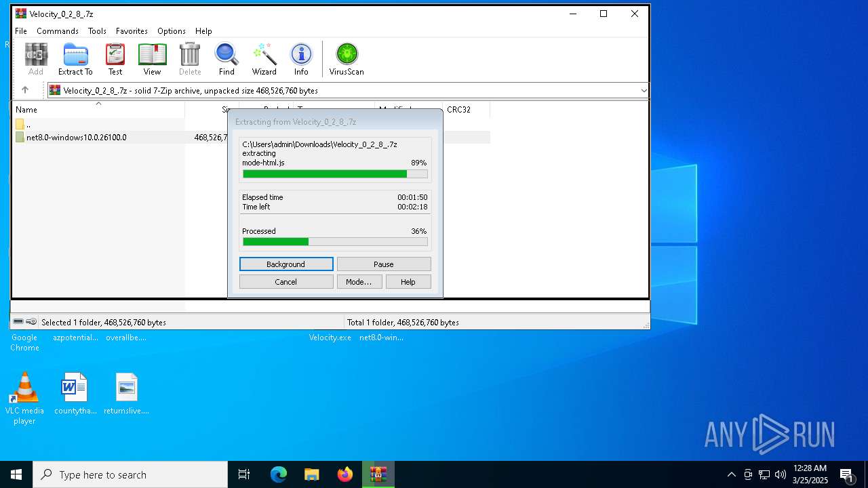Expand the archive path dropdown
868x488 pixels.
[644, 90]
